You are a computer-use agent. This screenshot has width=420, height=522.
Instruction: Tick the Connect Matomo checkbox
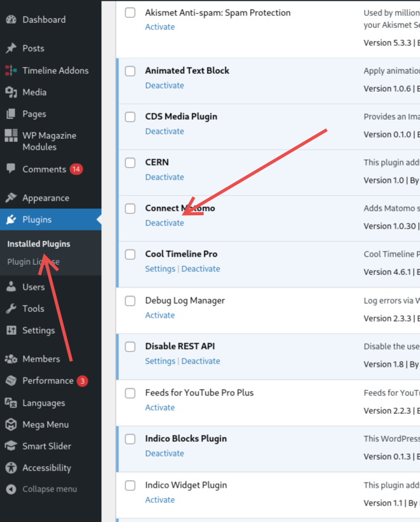point(130,208)
